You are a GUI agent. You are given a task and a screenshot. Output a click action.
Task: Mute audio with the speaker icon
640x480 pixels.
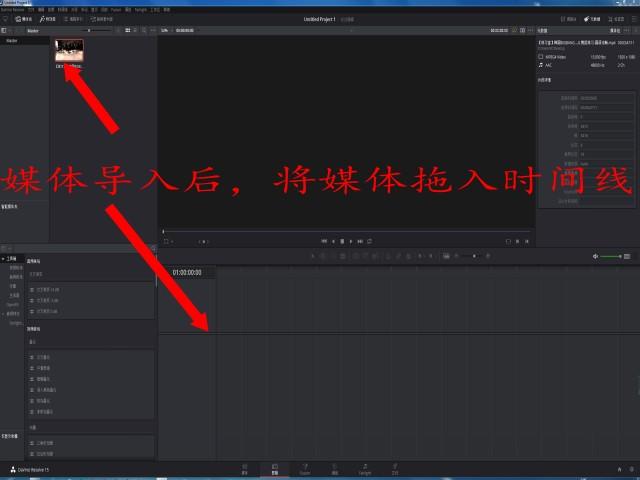coord(595,256)
